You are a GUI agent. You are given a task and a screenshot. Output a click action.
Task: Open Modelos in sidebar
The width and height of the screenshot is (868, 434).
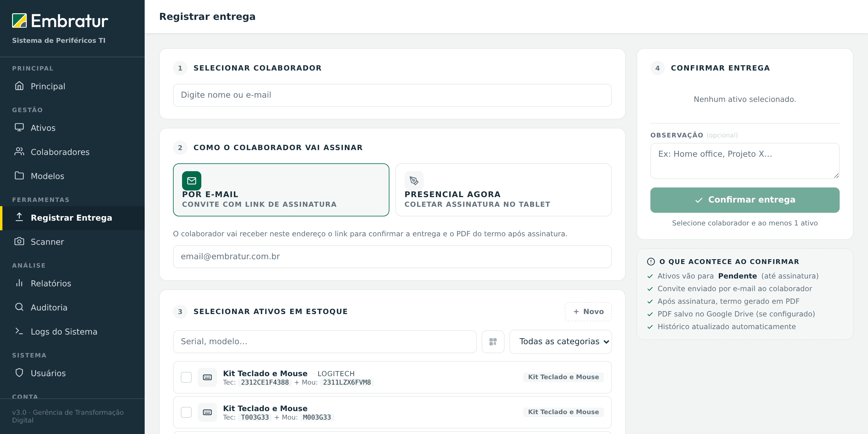tap(72, 176)
